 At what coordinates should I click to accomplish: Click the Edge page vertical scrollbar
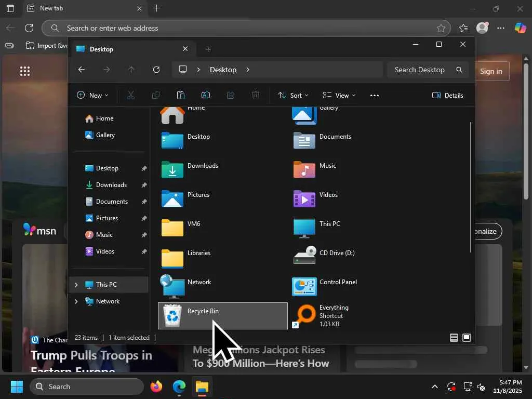click(526, 130)
